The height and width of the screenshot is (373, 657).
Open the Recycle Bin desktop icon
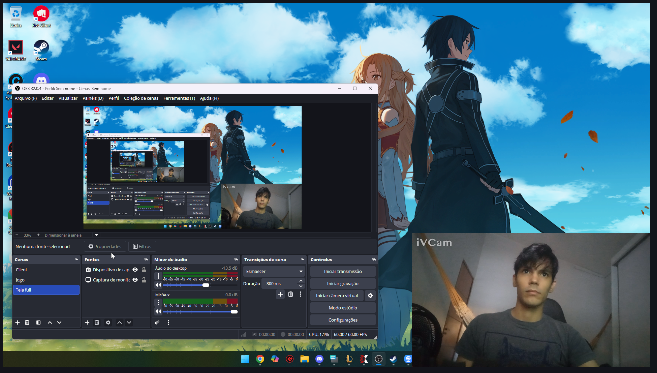[16, 16]
